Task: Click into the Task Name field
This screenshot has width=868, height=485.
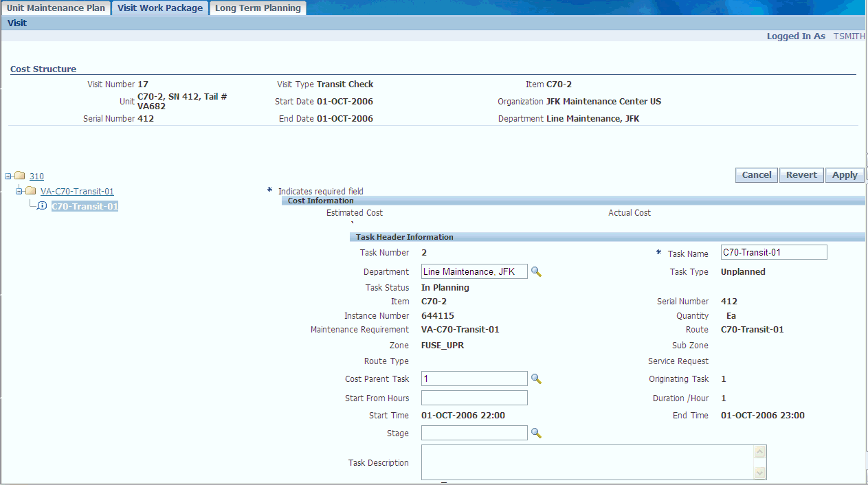Action: tap(774, 252)
